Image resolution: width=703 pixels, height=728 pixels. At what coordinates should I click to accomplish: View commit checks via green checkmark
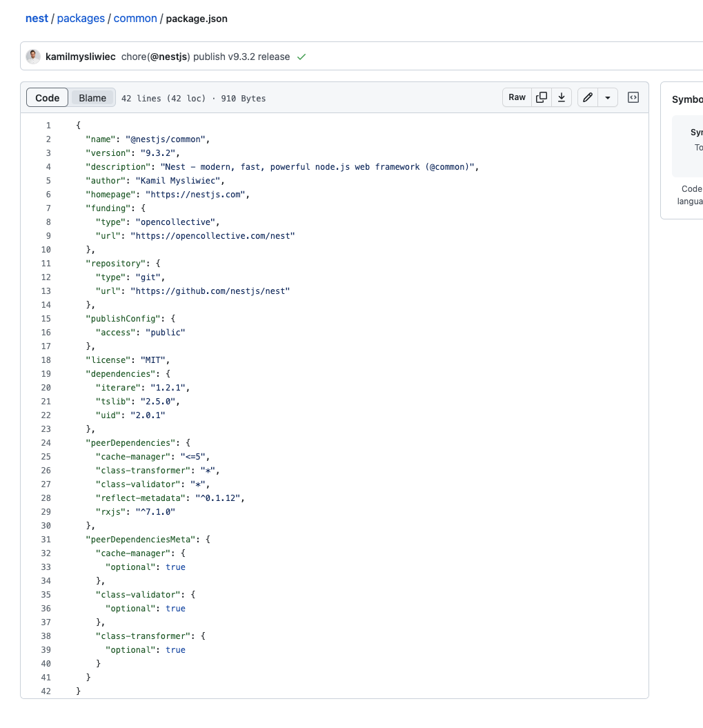(x=301, y=57)
